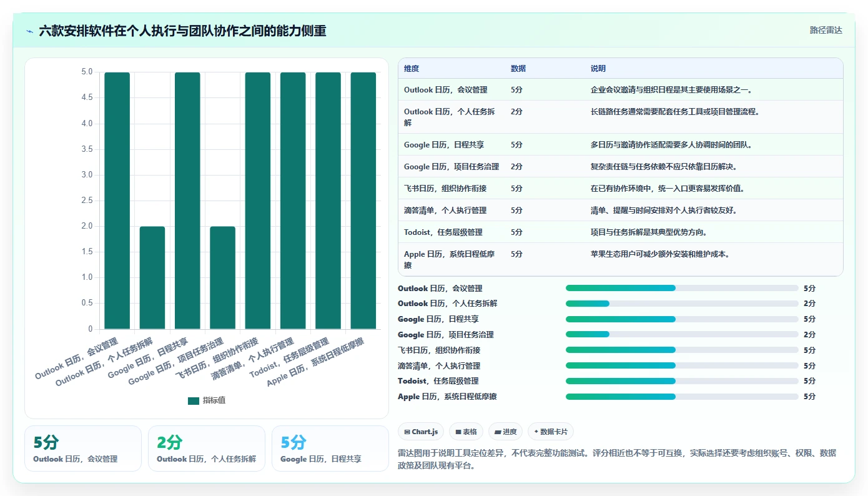
Task: Click the 说明 column header
Action: (x=598, y=69)
